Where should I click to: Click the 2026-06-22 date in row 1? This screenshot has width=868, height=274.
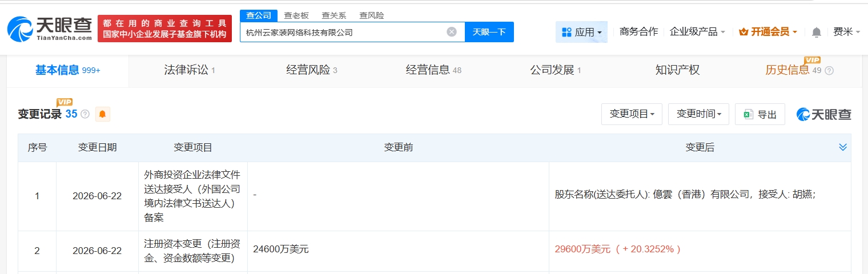pos(97,196)
